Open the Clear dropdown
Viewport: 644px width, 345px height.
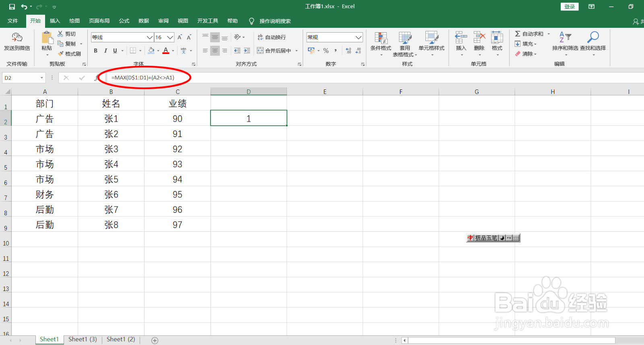click(526, 54)
